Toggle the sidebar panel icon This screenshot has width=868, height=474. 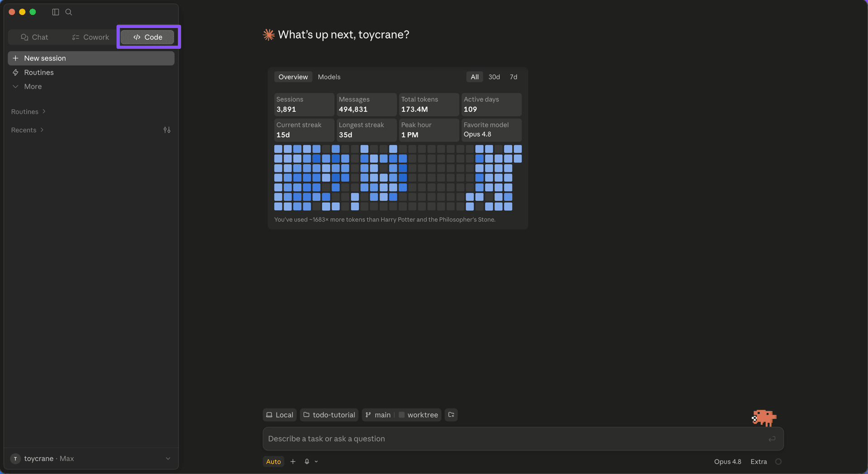56,12
